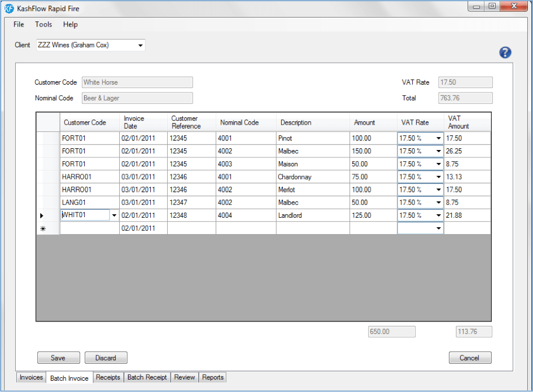Open the File menu
The width and height of the screenshot is (533, 392).
[x=19, y=24]
